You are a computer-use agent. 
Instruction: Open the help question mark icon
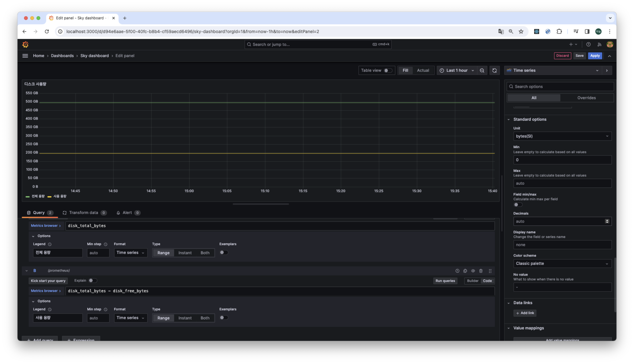point(588,44)
